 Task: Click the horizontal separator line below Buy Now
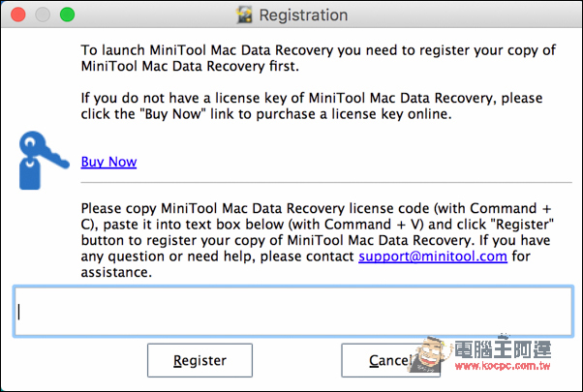326,182
